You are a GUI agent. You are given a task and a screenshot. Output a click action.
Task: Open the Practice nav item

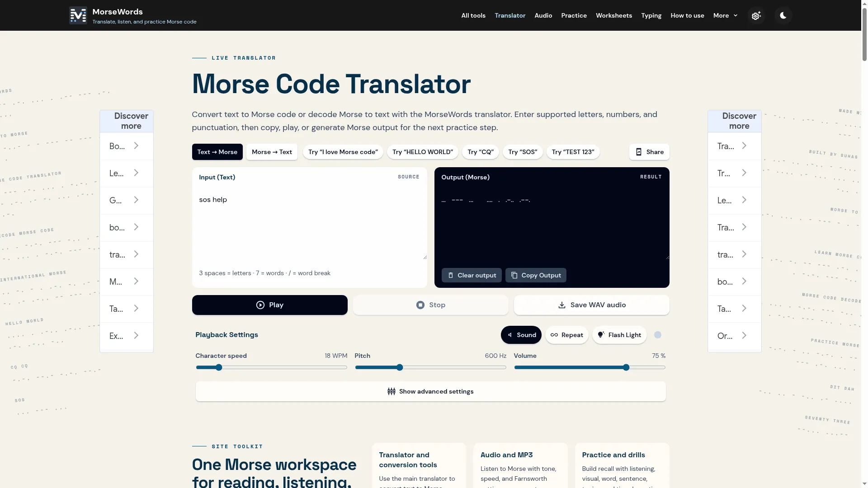tap(574, 15)
